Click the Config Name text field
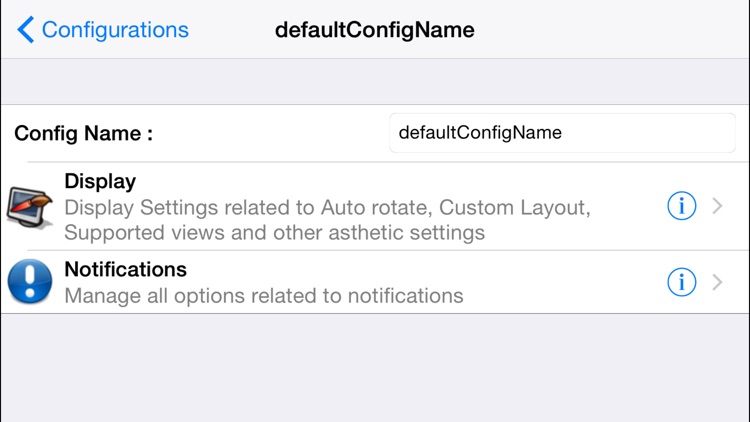750x422 pixels. point(561,132)
